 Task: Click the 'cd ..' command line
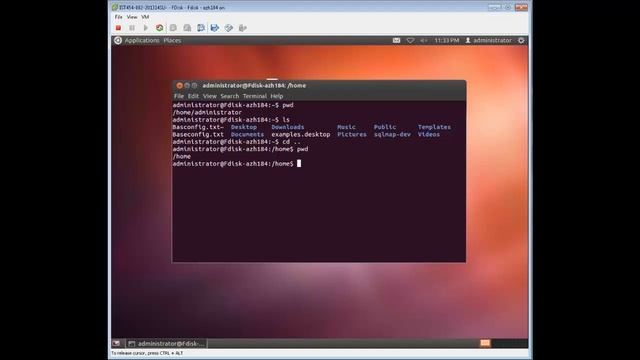(x=236, y=142)
